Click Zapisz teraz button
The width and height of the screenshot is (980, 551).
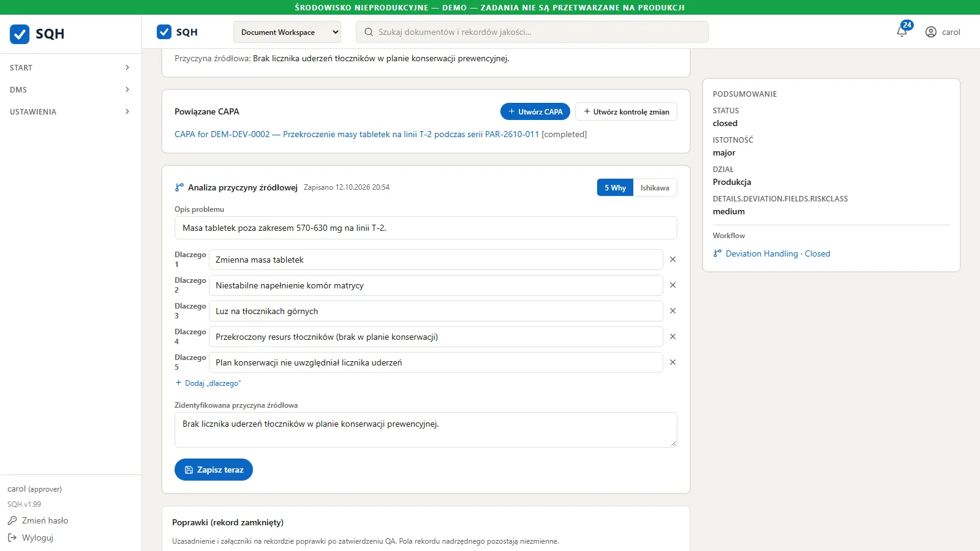tap(214, 470)
